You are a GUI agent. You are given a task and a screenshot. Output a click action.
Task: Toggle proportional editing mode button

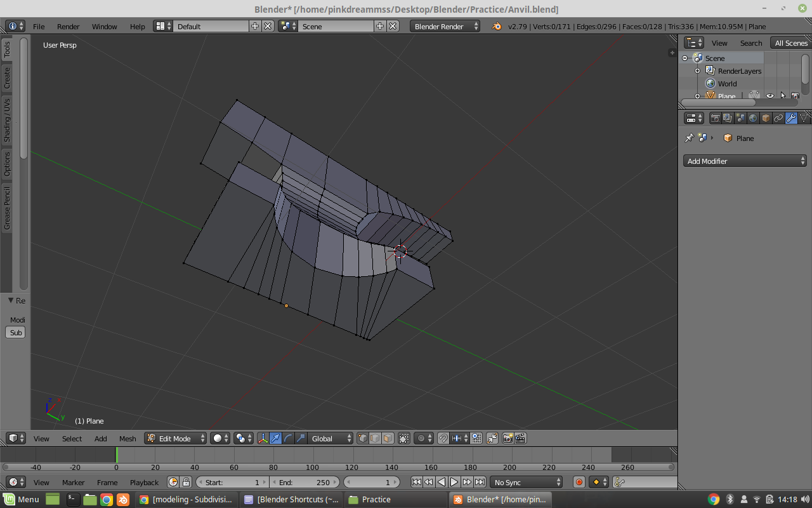[x=422, y=438]
